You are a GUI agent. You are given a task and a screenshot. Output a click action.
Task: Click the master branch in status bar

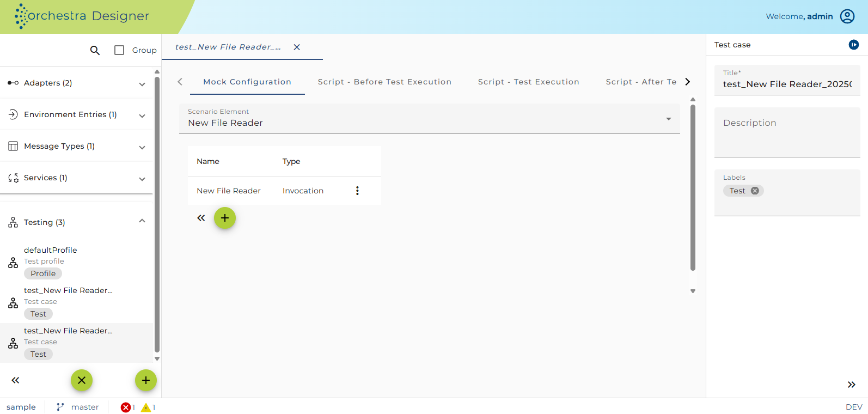click(85, 407)
